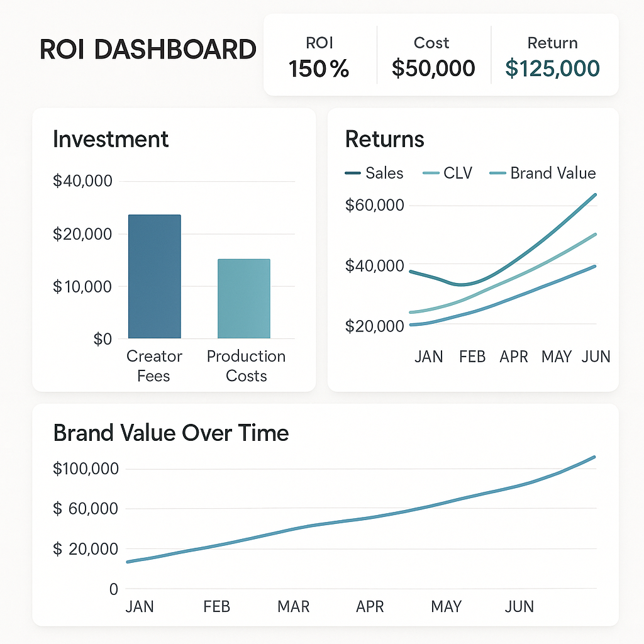Click the $100,000 gridline label

86,469
